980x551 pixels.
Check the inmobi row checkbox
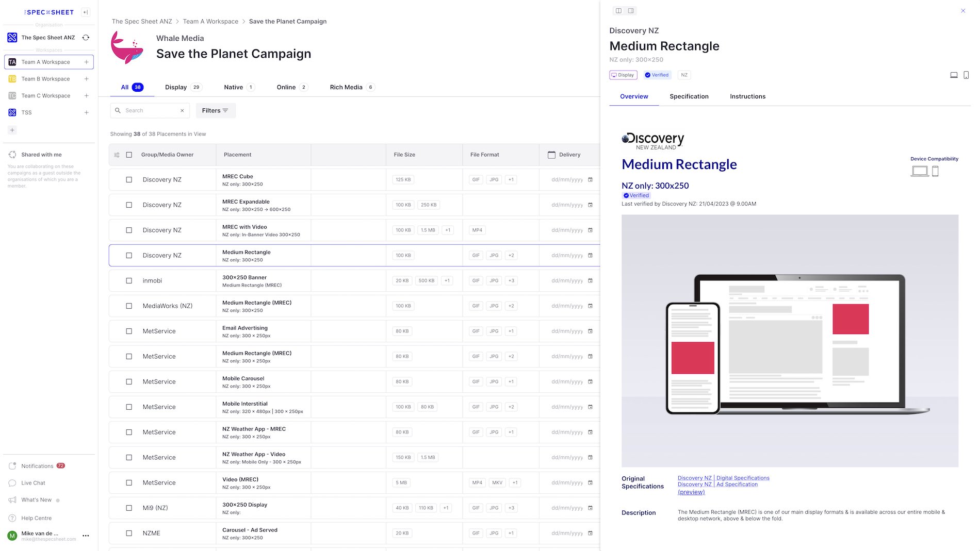coord(129,281)
